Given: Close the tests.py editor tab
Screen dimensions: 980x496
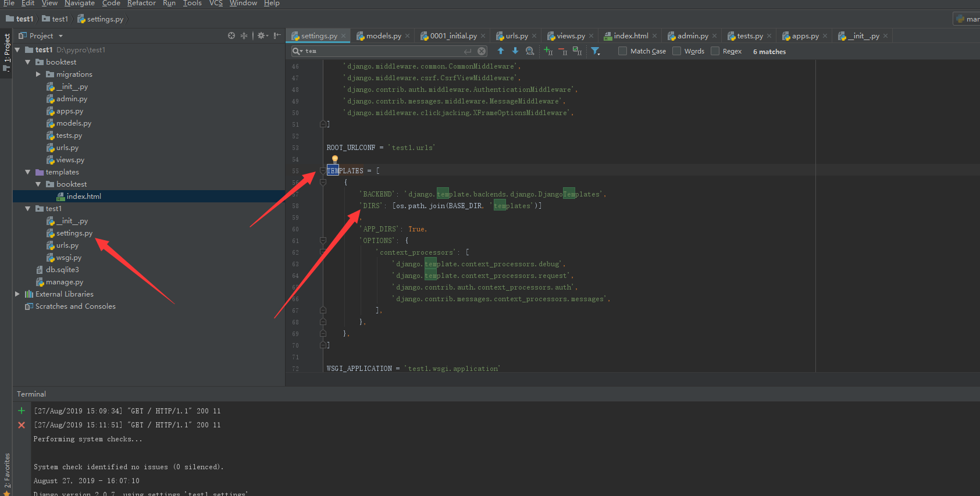Looking at the screenshot, I should [769, 36].
